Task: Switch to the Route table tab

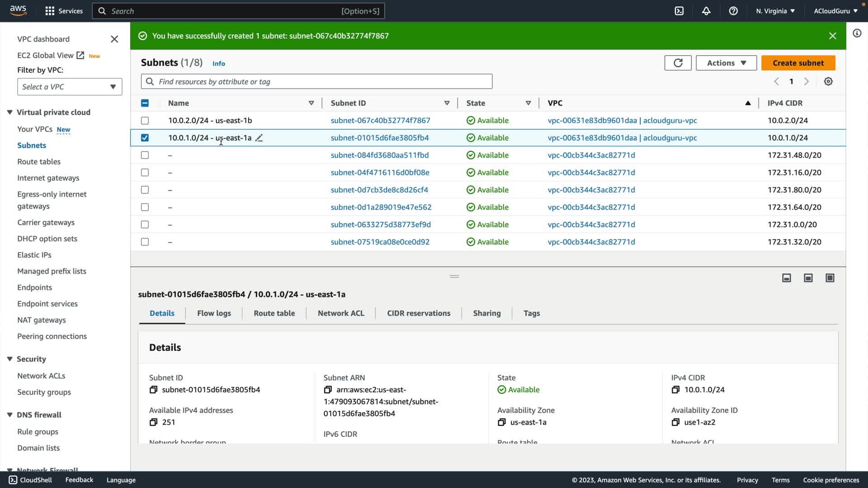Action: pyautogui.click(x=274, y=313)
